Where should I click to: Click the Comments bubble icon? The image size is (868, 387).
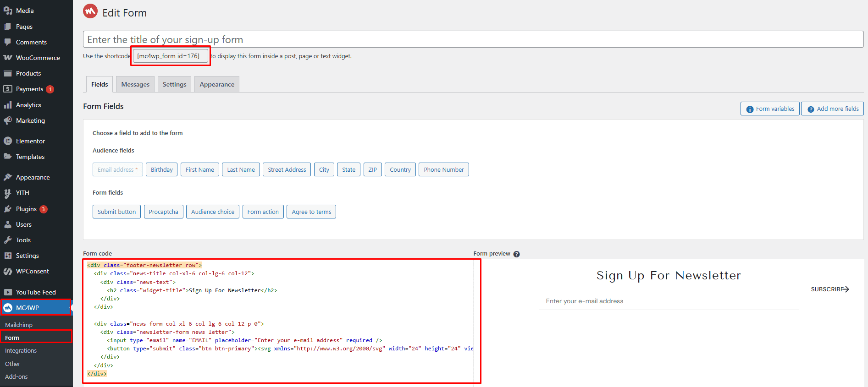tap(8, 42)
